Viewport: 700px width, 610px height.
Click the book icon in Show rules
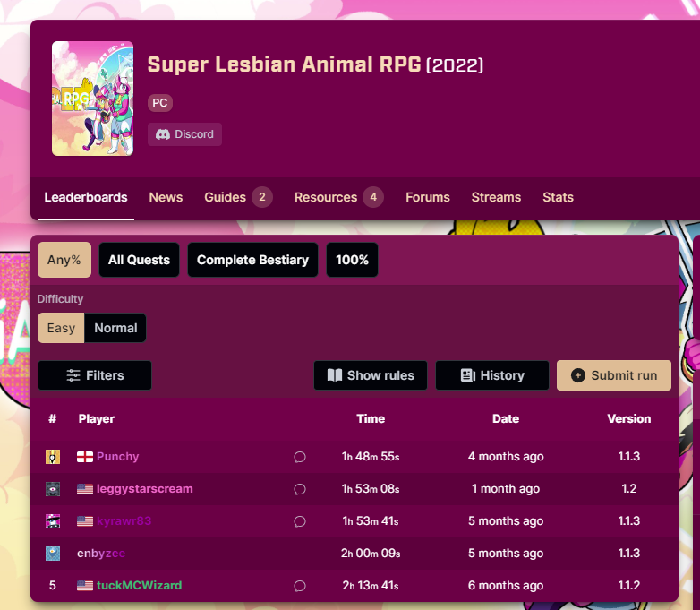[x=335, y=375]
